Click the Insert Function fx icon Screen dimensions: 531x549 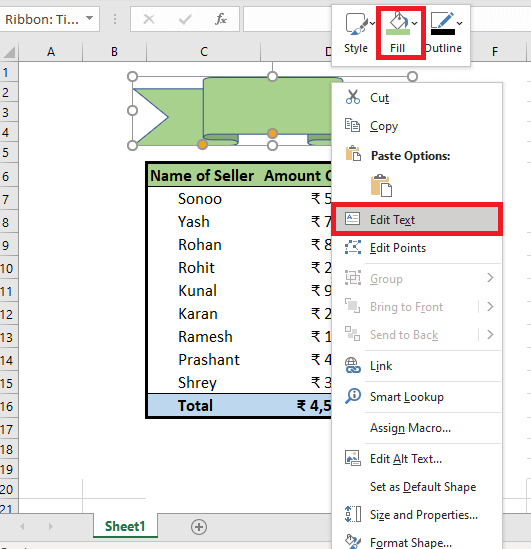pyautogui.click(x=221, y=19)
